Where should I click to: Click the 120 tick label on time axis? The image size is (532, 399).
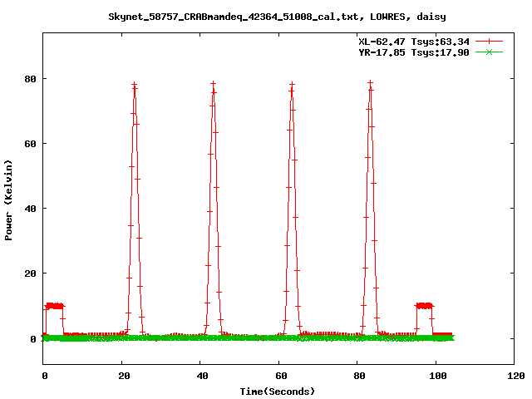tap(516, 376)
